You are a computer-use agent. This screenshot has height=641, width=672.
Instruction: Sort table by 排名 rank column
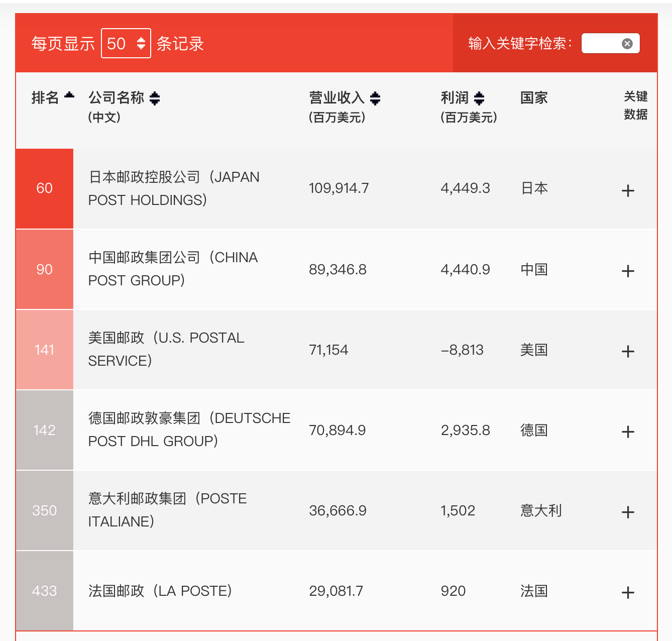(x=69, y=96)
